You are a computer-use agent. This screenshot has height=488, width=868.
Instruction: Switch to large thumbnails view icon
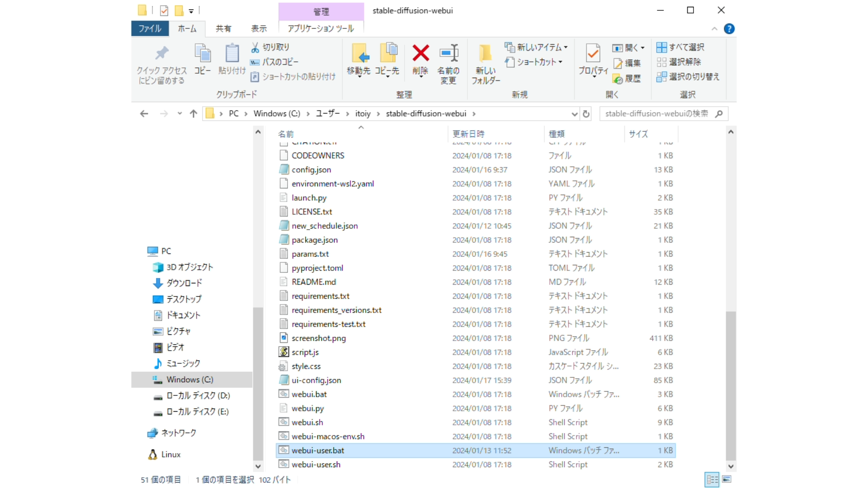tap(727, 479)
